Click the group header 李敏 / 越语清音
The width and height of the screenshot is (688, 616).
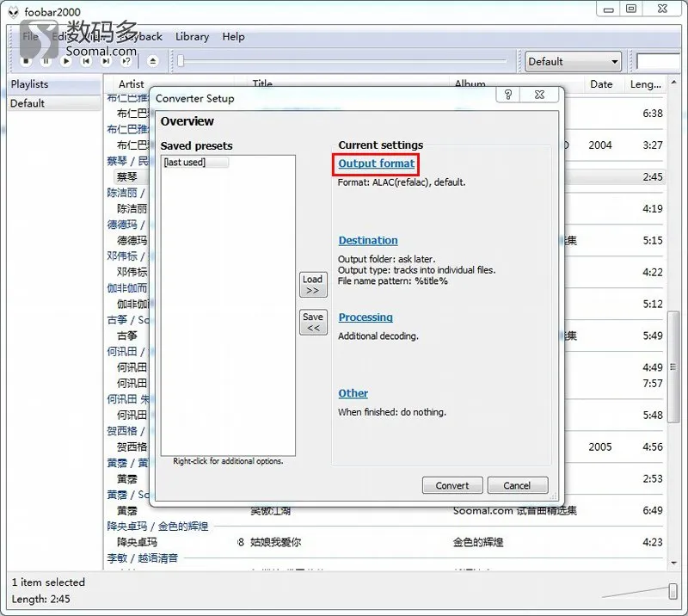143,558
